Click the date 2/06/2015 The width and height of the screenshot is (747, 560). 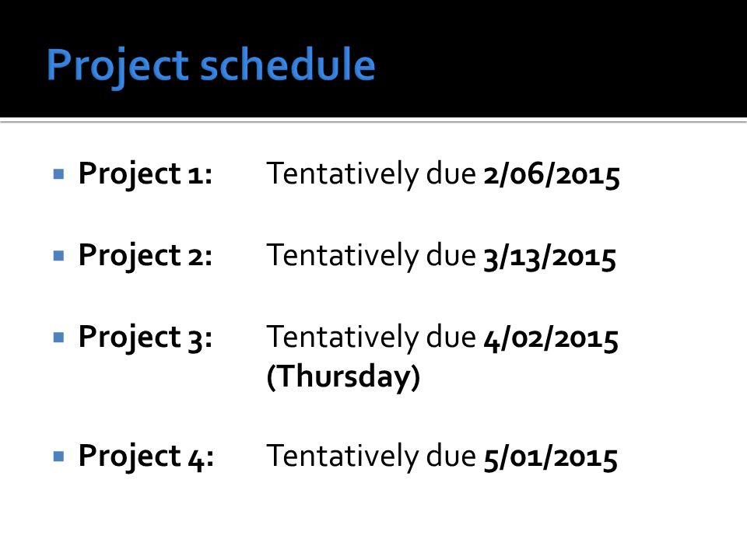tap(552, 175)
